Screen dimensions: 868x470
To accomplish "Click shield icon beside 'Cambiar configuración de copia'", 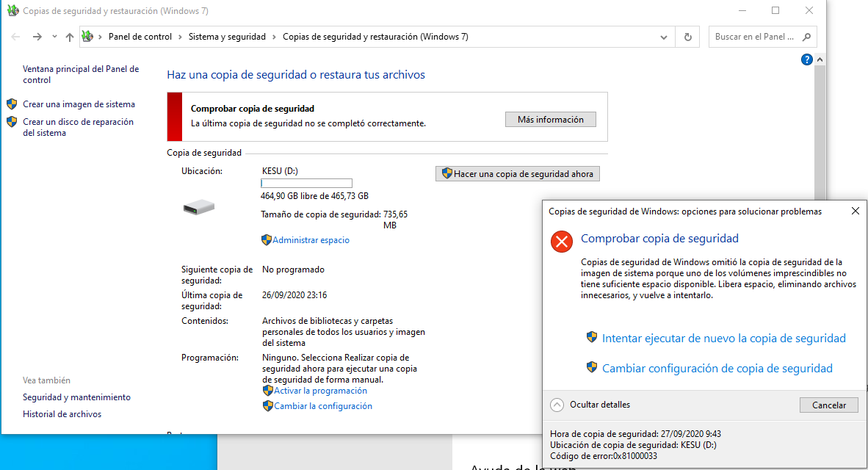I will tap(592, 367).
